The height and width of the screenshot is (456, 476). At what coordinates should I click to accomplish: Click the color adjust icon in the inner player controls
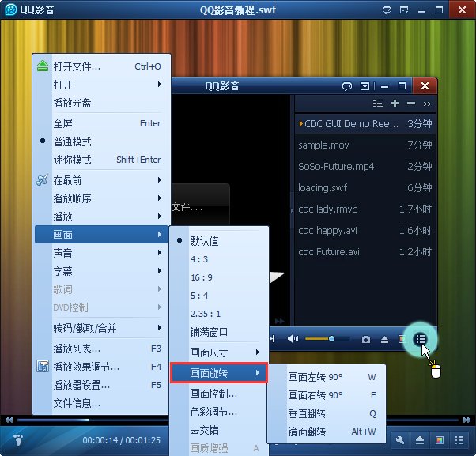click(402, 339)
